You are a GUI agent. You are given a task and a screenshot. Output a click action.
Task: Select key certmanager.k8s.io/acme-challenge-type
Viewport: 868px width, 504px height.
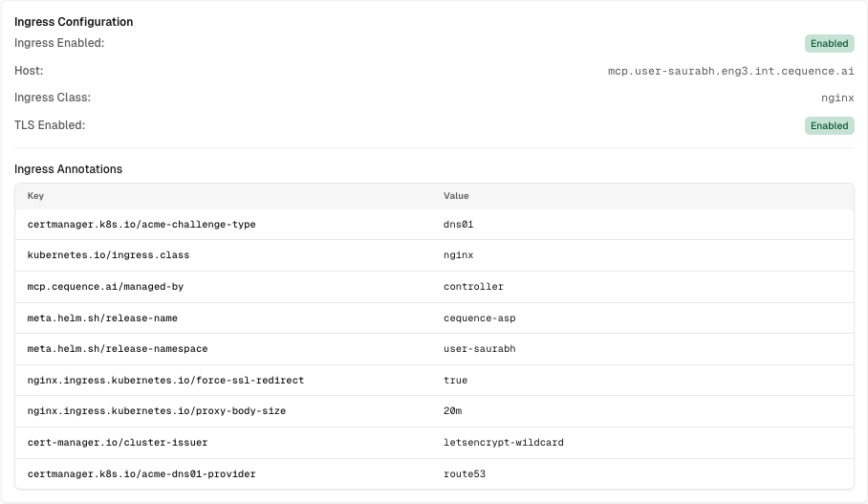(x=141, y=225)
